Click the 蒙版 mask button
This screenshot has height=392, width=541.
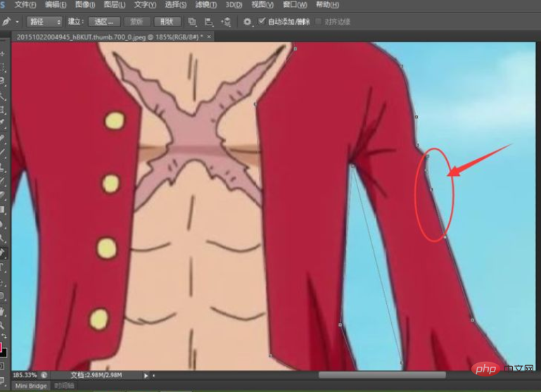pos(136,22)
